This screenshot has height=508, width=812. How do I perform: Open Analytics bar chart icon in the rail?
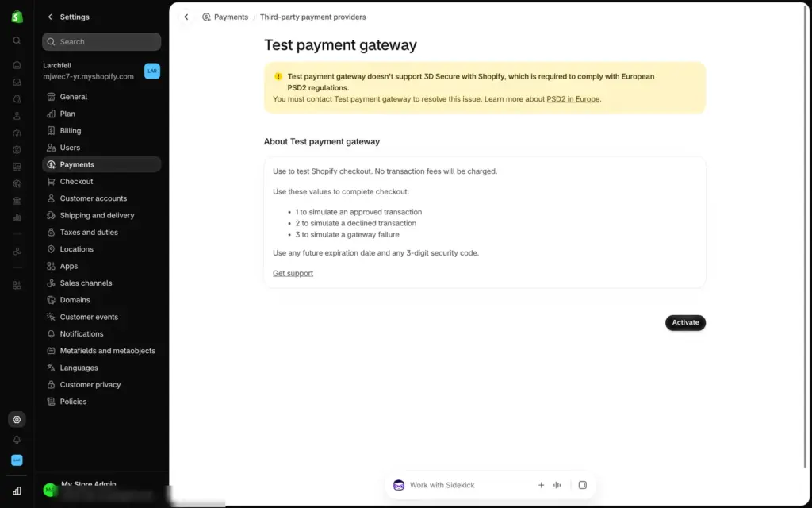click(x=17, y=217)
